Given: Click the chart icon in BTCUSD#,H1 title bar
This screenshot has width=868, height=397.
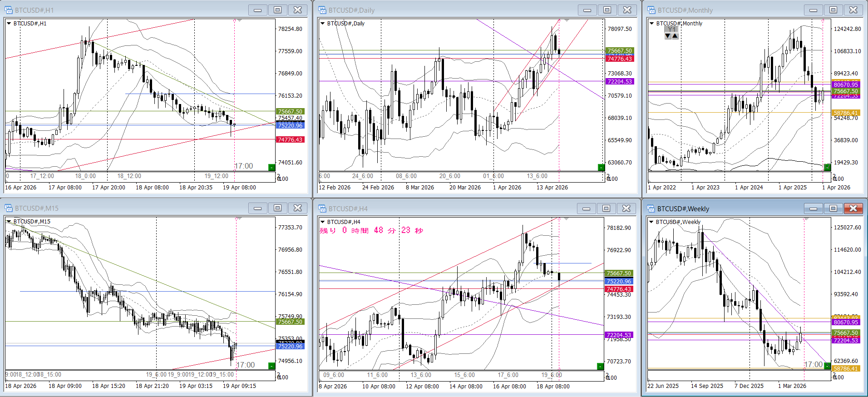Looking at the screenshot, I should click(9, 10).
